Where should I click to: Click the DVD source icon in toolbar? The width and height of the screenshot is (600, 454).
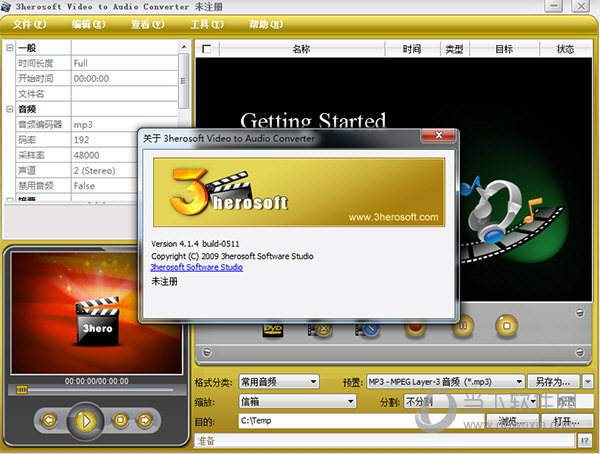click(273, 330)
